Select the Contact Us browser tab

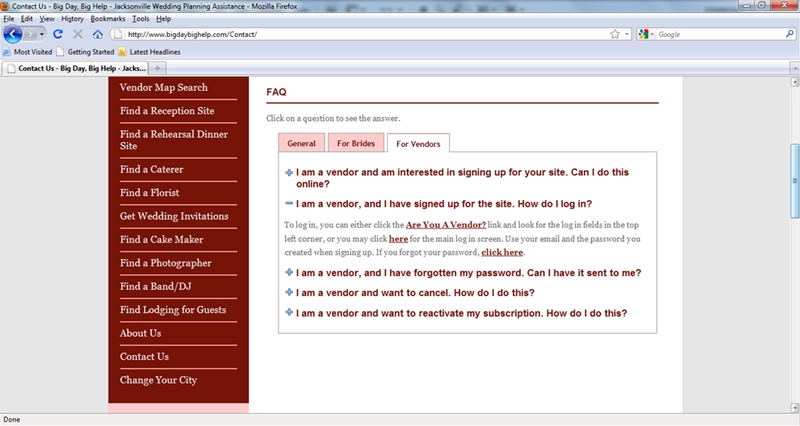tap(77, 68)
